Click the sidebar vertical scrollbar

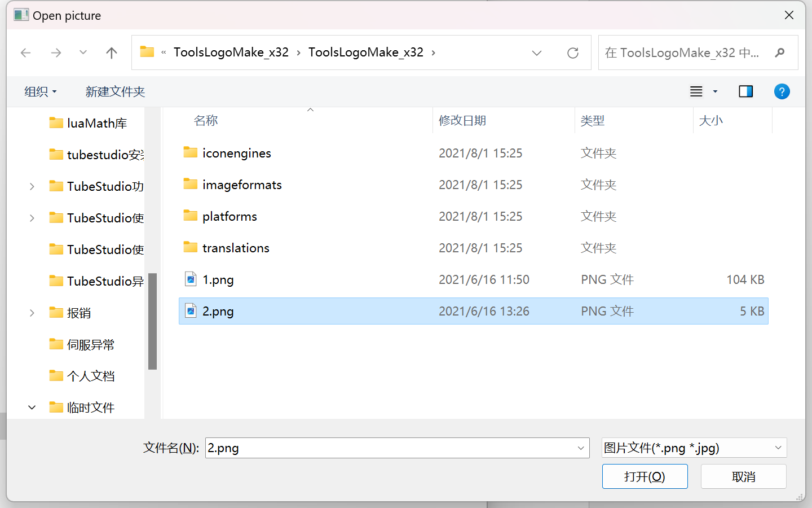pos(152,321)
